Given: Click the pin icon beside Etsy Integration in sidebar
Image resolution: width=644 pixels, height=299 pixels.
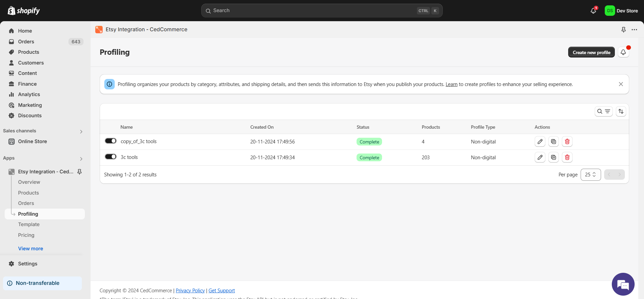Looking at the screenshot, I should tap(79, 172).
